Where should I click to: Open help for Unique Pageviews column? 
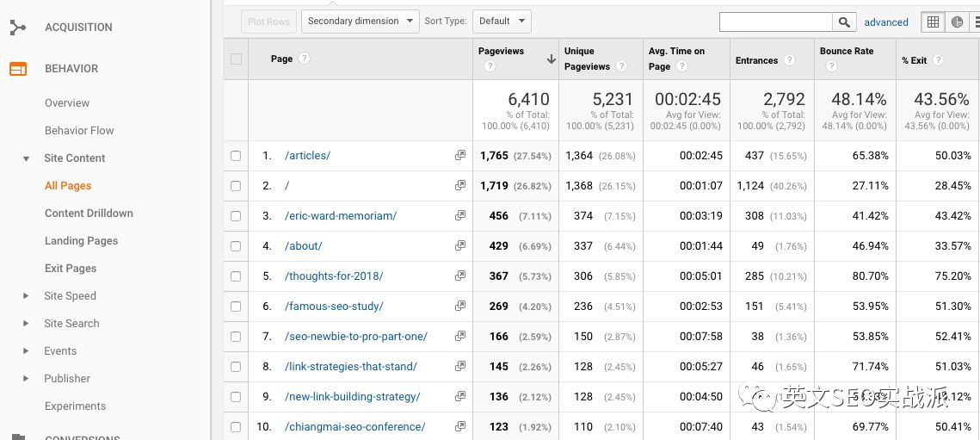[x=620, y=65]
